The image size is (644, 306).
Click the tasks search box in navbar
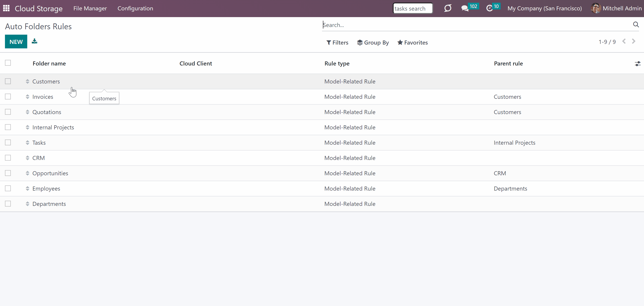point(413,8)
